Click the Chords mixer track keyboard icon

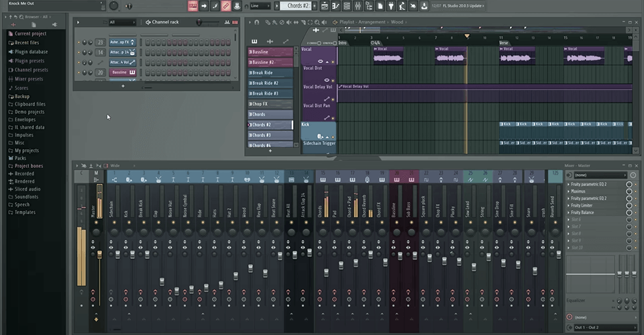pos(323,180)
